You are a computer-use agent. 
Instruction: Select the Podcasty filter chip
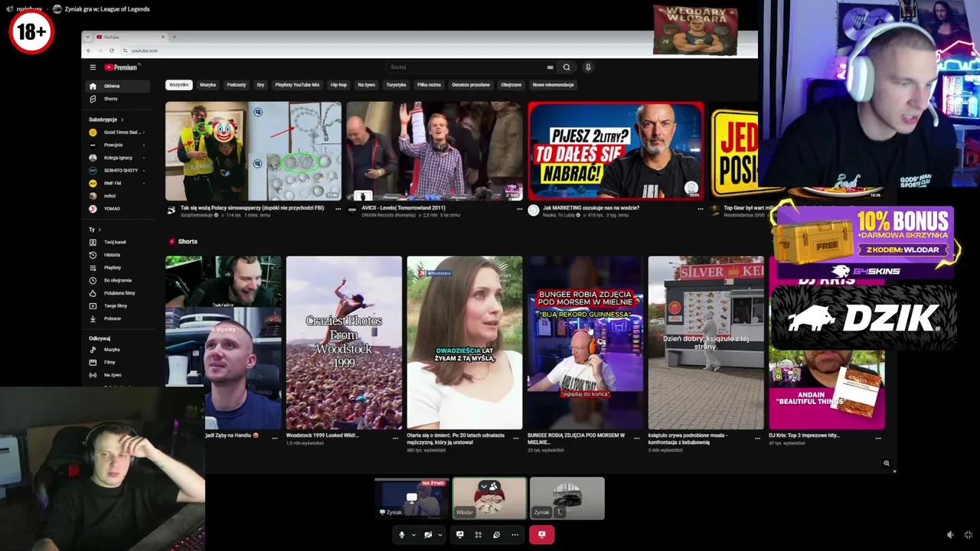pos(236,85)
